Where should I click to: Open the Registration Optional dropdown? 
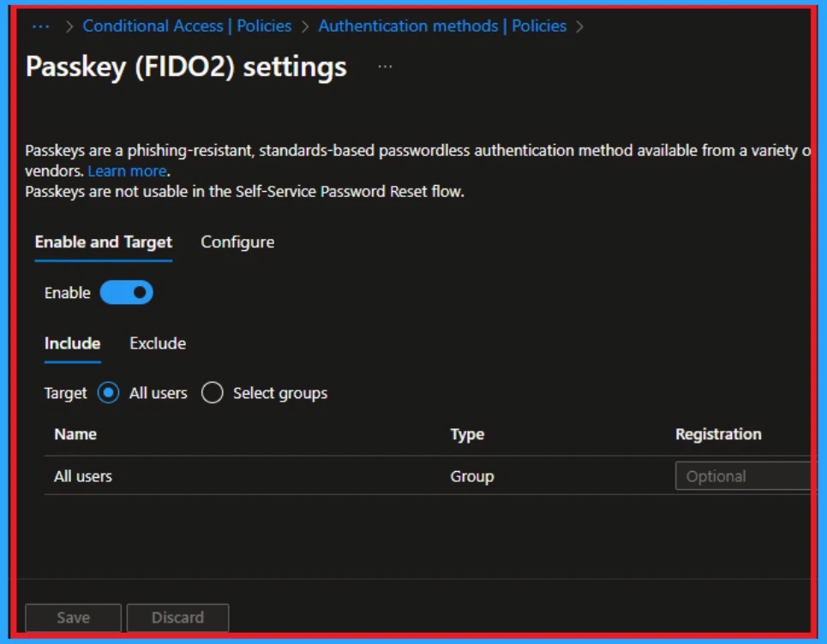coord(744,476)
